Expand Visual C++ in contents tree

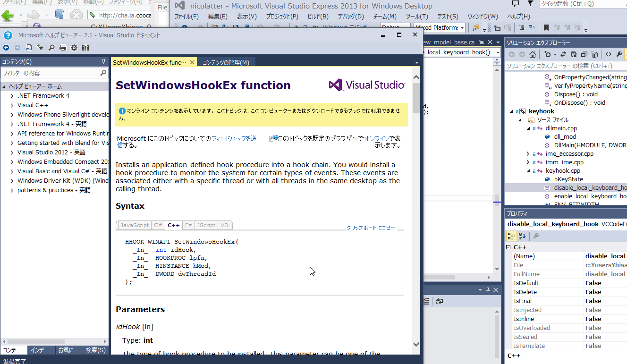[x=12, y=105]
